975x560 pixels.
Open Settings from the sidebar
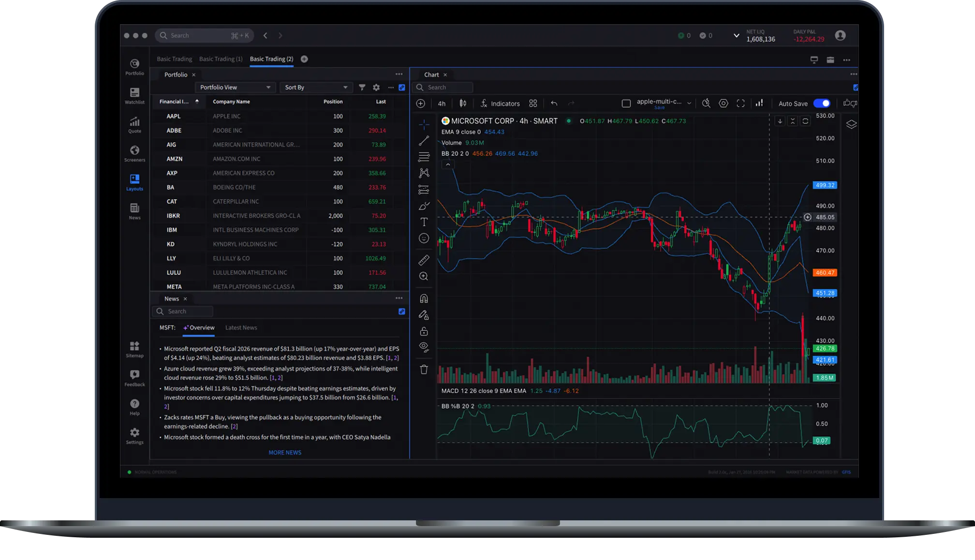(134, 436)
